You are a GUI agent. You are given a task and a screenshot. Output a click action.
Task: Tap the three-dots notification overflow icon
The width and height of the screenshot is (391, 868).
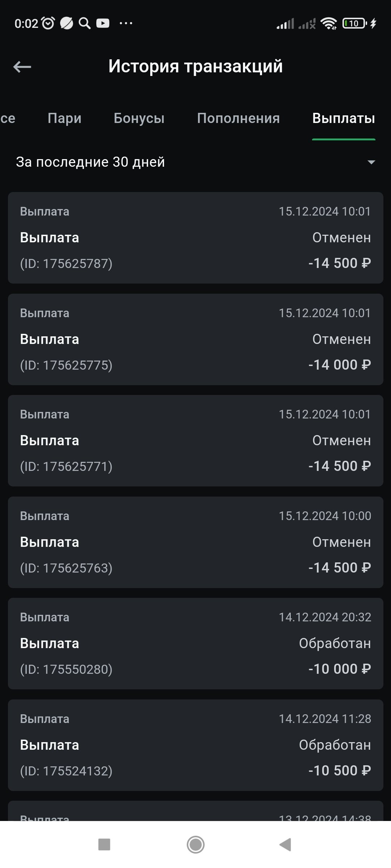pos(126,24)
